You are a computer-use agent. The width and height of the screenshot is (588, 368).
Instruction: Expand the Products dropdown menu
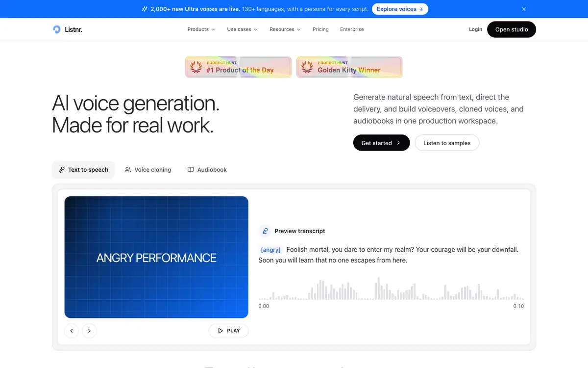(x=201, y=29)
